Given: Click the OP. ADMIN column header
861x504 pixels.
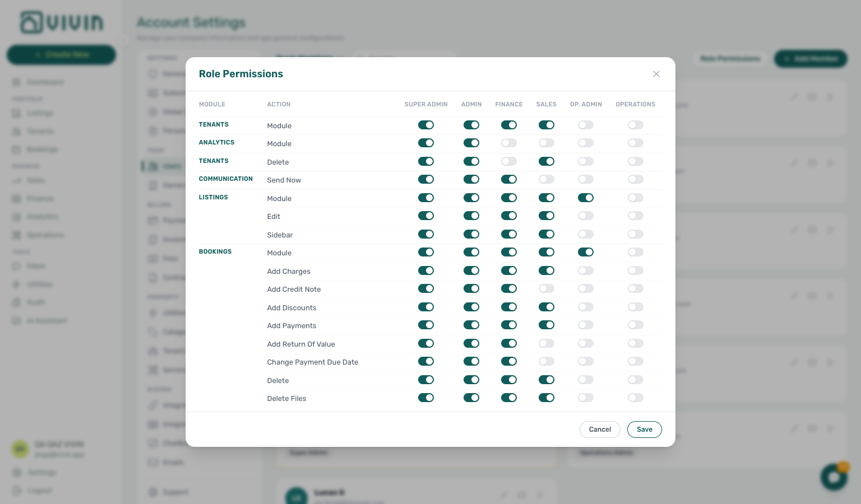Looking at the screenshot, I should click(586, 104).
